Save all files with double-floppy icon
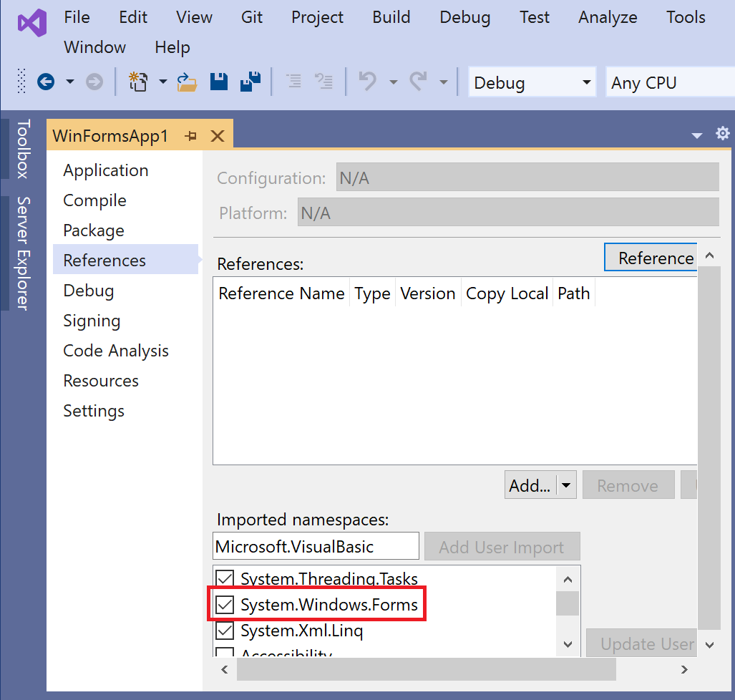The image size is (735, 700). (250, 82)
